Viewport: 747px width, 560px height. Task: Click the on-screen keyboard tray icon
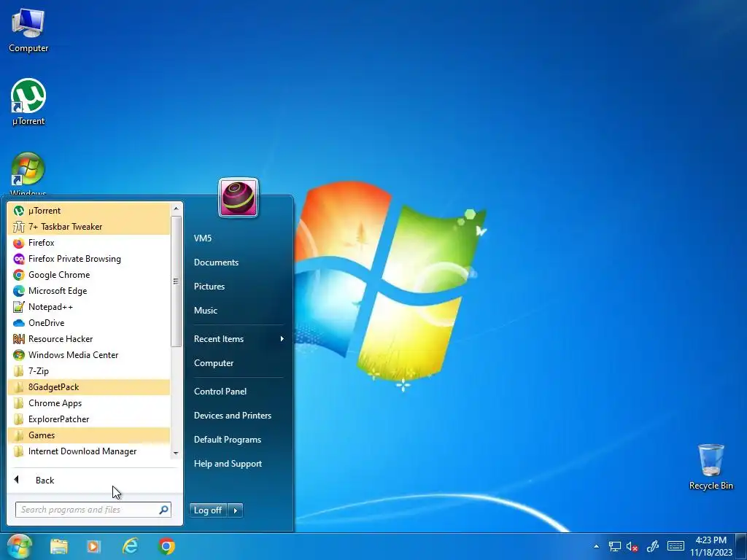click(676, 545)
